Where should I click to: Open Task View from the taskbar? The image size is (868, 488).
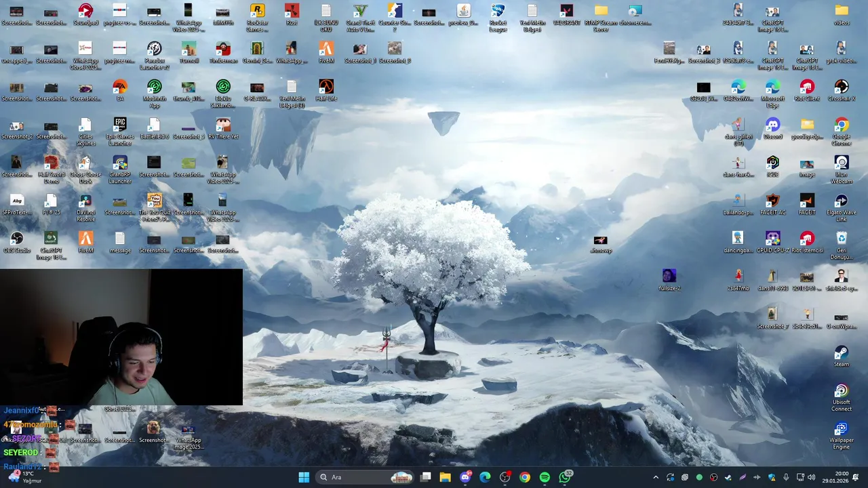[x=425, y=477]
